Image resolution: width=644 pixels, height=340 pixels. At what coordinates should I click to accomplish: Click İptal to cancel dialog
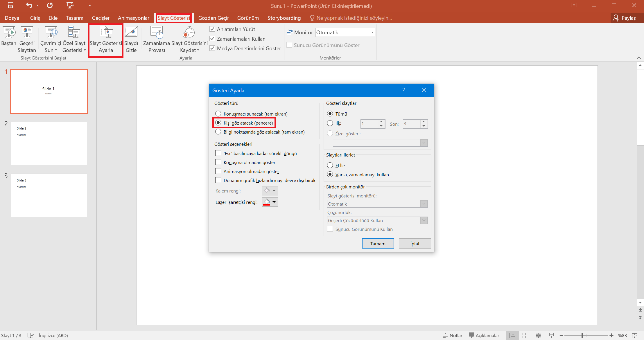coord(415,244)
